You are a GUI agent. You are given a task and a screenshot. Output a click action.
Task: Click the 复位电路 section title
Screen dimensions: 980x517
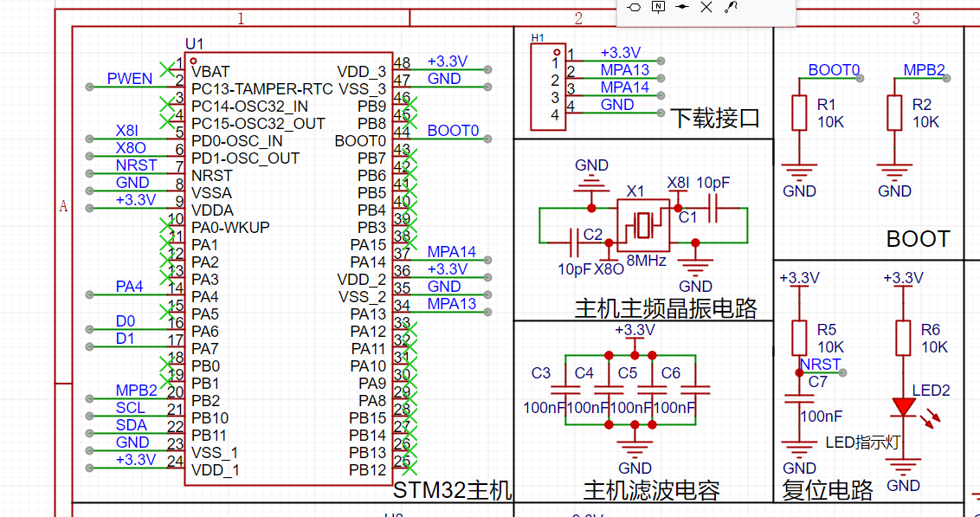[x=828, y=490]
